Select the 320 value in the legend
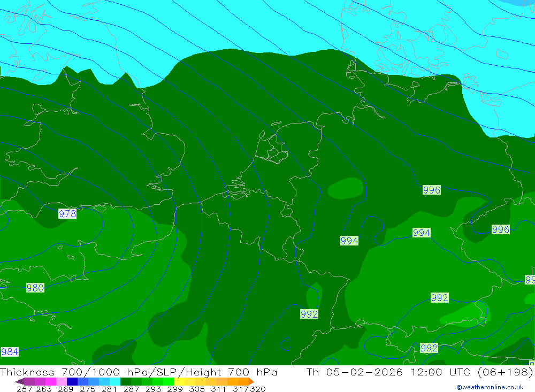This screenshot has width=535, height=392. point(258,389)
